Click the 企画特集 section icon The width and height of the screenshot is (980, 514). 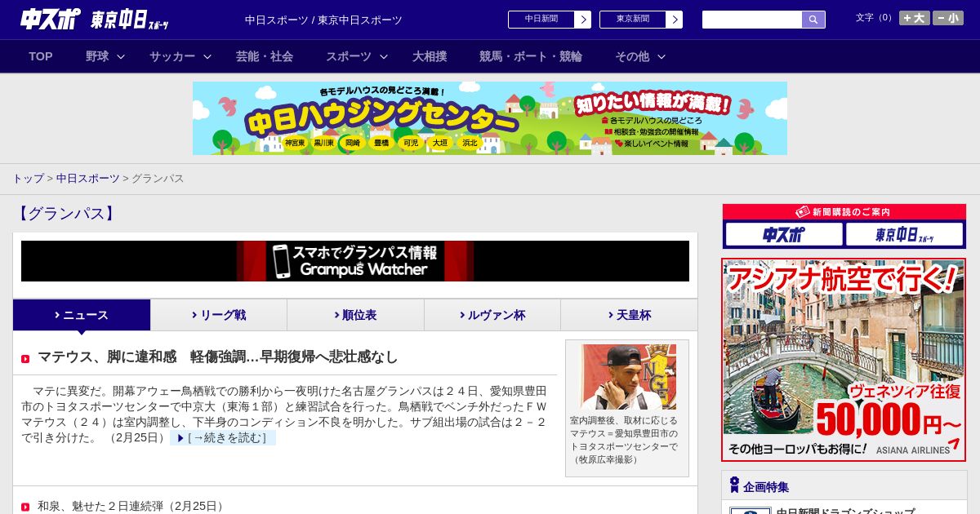[734, 485]
